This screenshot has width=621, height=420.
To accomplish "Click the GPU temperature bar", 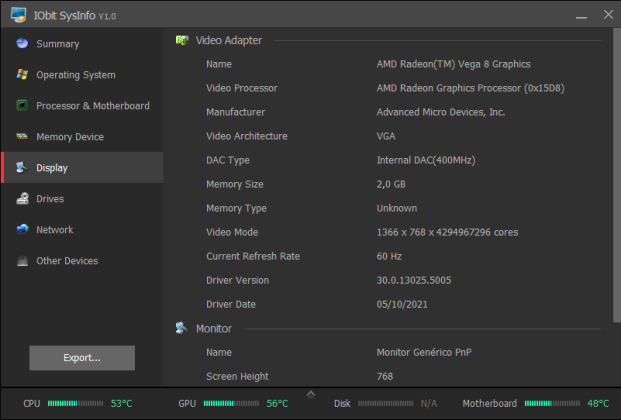I will 231,403.
